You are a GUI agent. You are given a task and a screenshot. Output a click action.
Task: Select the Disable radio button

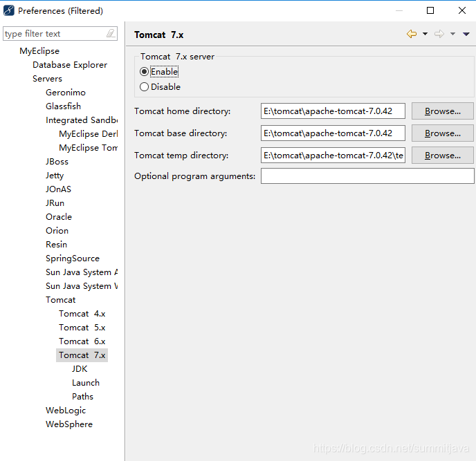coord(144,87)
